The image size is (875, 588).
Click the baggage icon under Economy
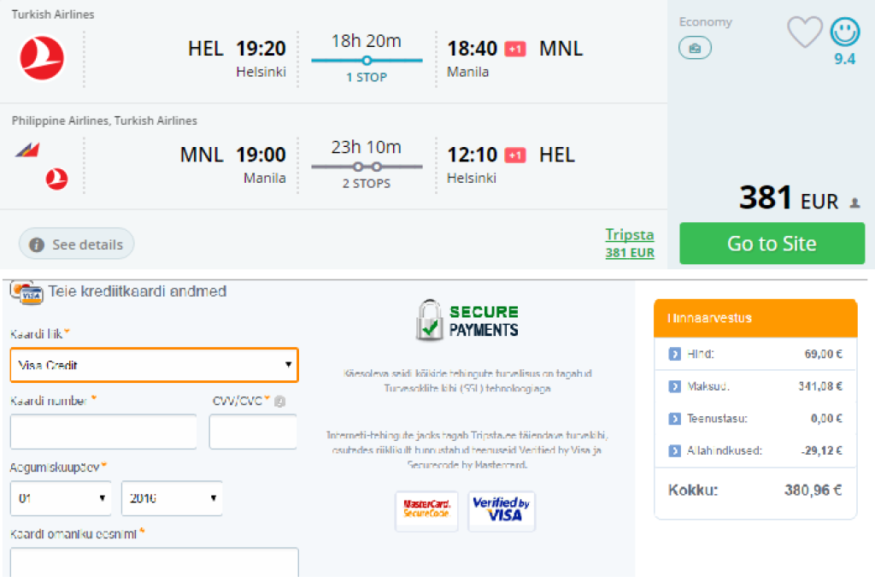click(695, 49)
